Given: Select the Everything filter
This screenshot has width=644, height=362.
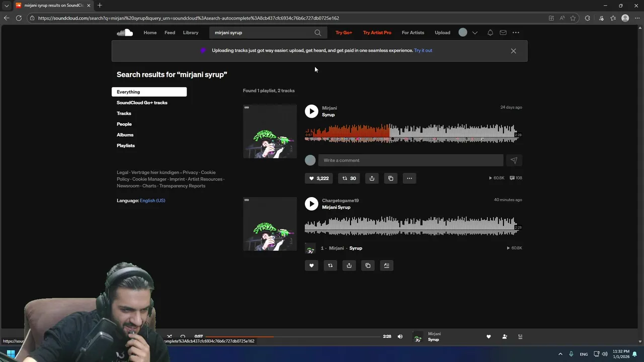Looking at the screenshot, I should (149, 92).
